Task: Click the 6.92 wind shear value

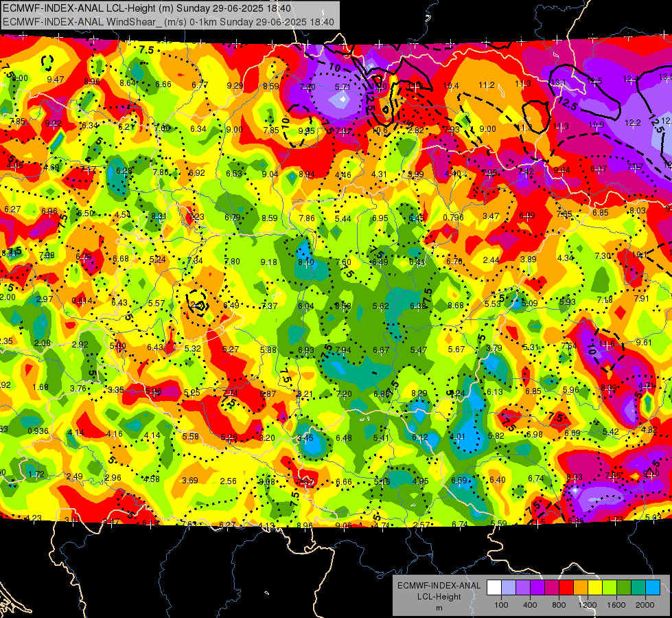Action: [197, 173]
